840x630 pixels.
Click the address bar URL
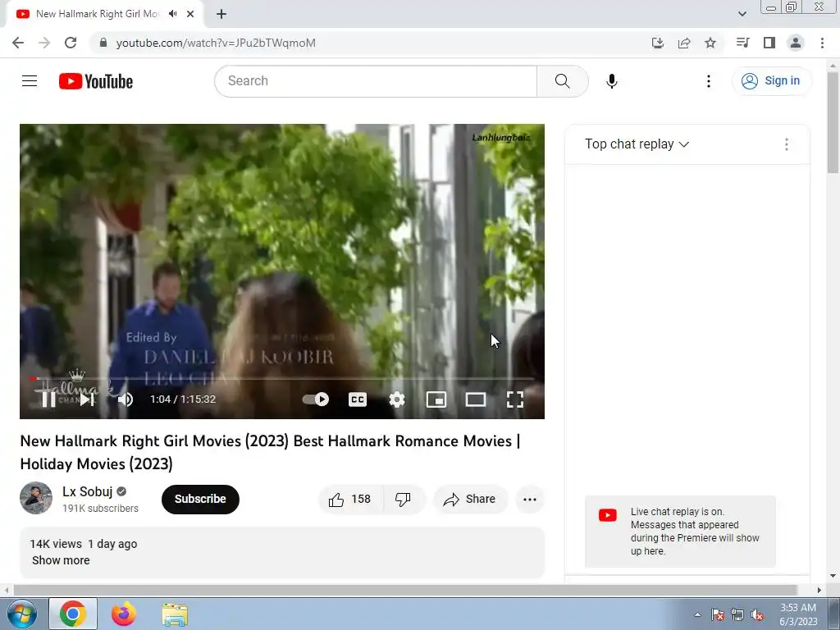click(x=216, y=43)
